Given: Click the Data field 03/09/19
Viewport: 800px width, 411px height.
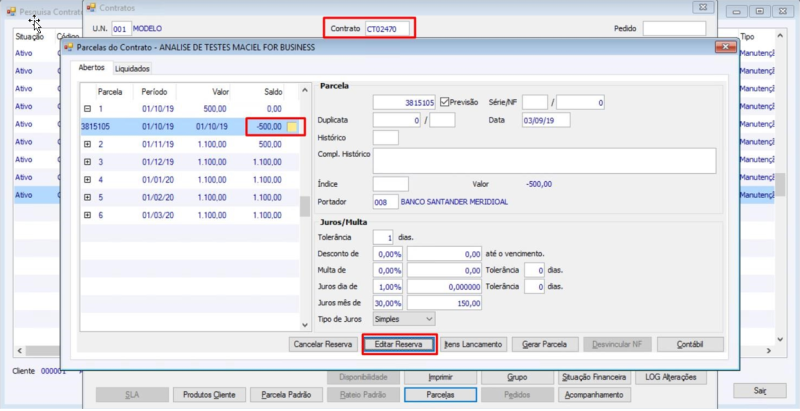Looking at the screenshot, I should pos(546,120).
